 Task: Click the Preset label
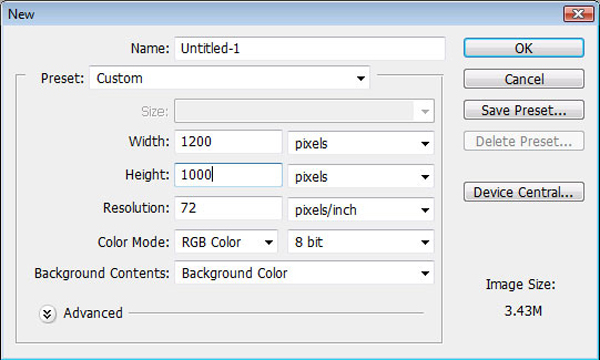point(62,78)
